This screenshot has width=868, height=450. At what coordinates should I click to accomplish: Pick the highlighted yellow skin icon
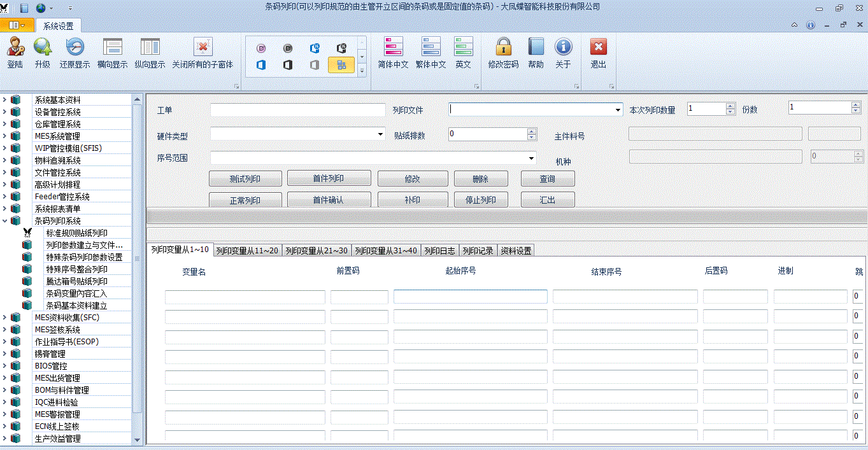(x=341, y=65)
